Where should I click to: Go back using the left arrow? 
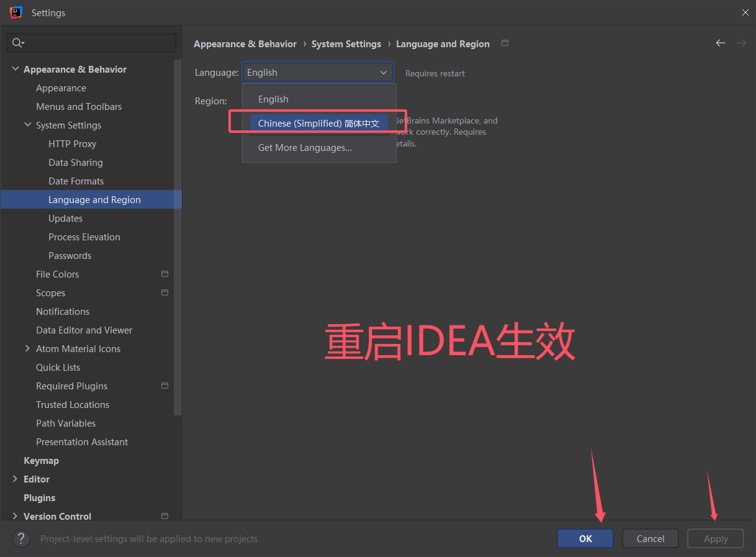[x=721, y=43]
